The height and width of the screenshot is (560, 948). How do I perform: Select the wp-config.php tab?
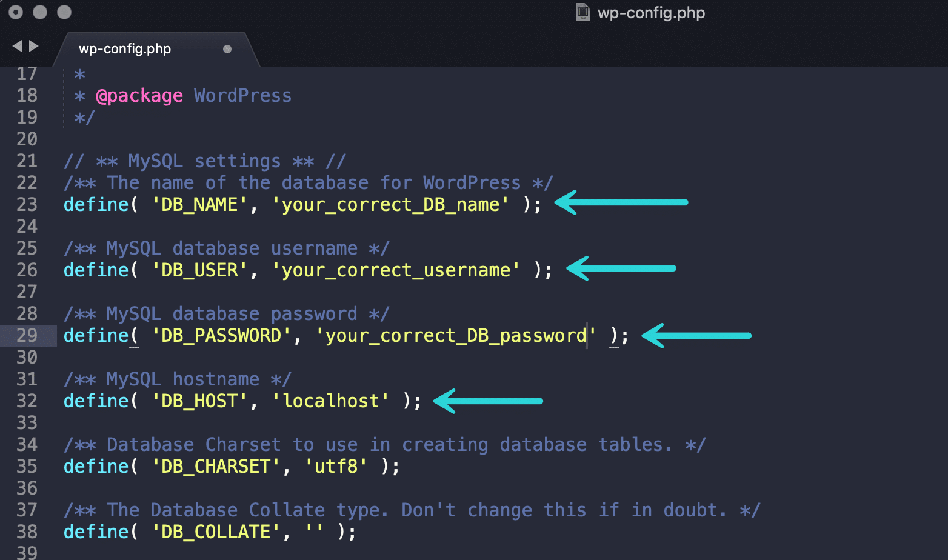(x=124, y=49)
